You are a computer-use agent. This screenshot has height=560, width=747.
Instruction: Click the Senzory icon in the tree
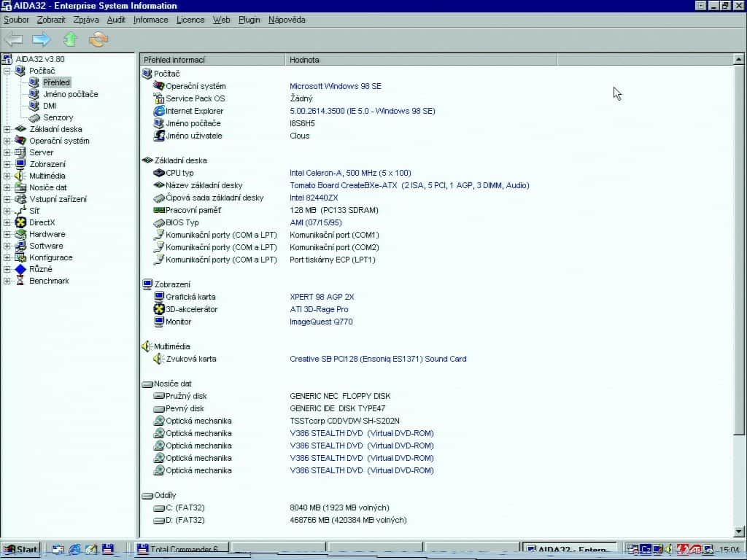pos(34,117)
